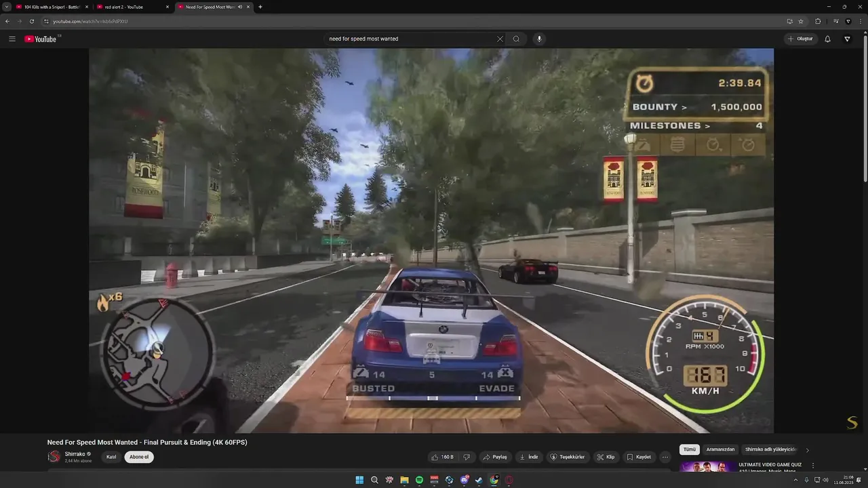Install app icon in address bar
This screenshot has height=488, width=868.
(x=789, y=21)
